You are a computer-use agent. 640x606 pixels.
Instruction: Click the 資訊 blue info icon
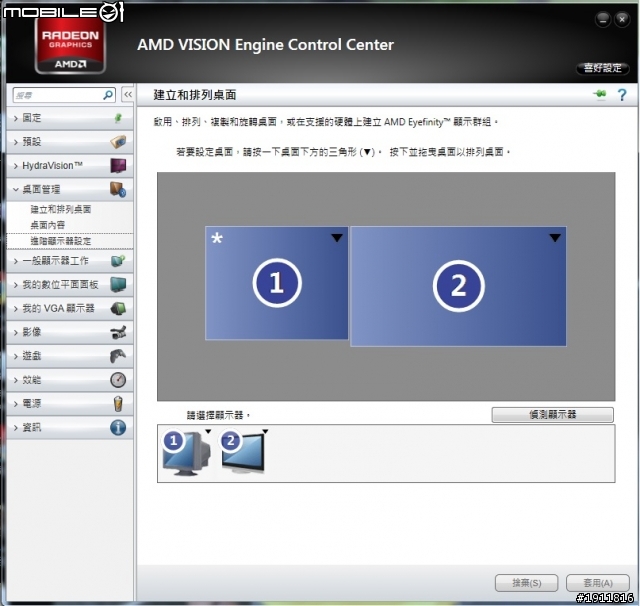pos(118,427)
